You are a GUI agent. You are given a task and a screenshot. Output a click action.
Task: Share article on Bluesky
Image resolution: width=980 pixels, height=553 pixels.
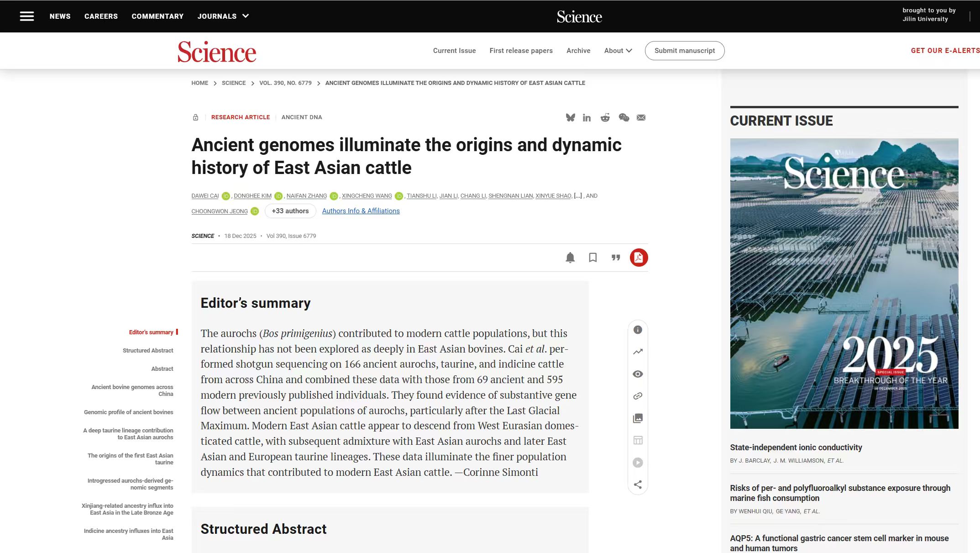570,117
